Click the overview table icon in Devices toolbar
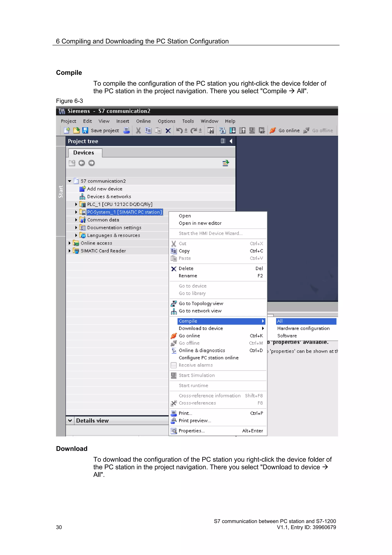Image resolution: width=392 pixels, height=555 pixels. pos(226,163)
